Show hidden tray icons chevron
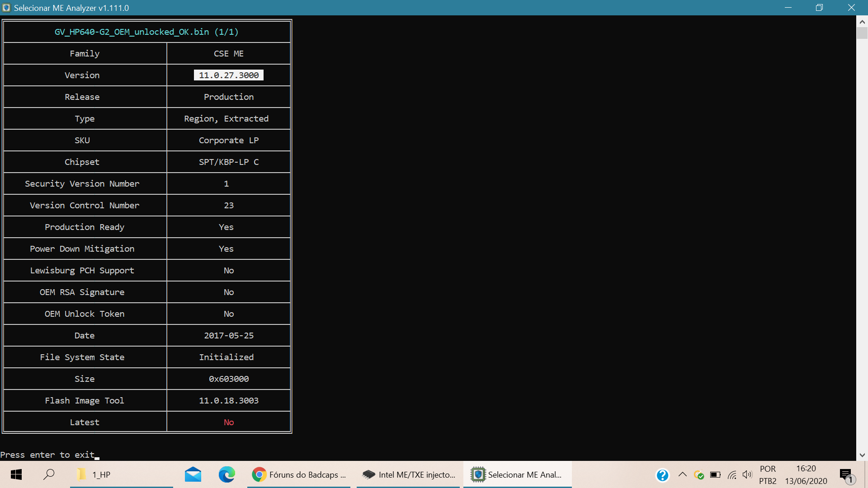This screenshot has width=868, height=488. 683,474
